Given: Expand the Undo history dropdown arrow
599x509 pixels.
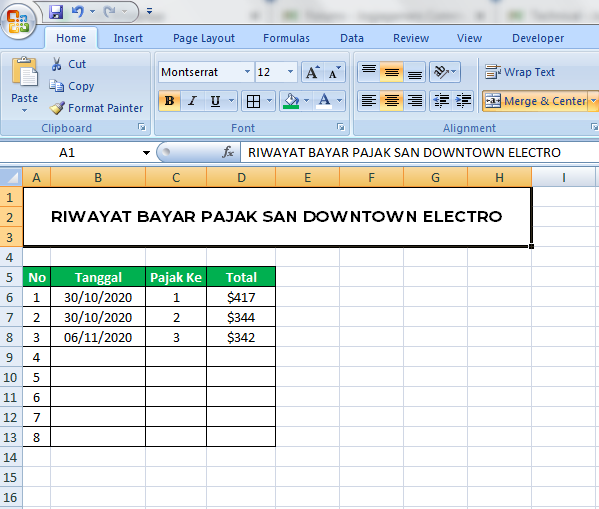Looking at the screenshot, I should [92, 12].
